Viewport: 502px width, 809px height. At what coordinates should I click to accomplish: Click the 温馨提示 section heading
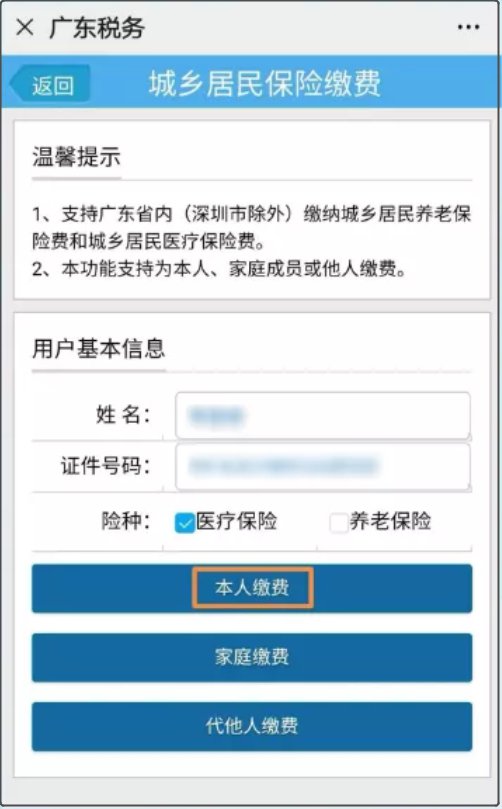pos(76,157)
